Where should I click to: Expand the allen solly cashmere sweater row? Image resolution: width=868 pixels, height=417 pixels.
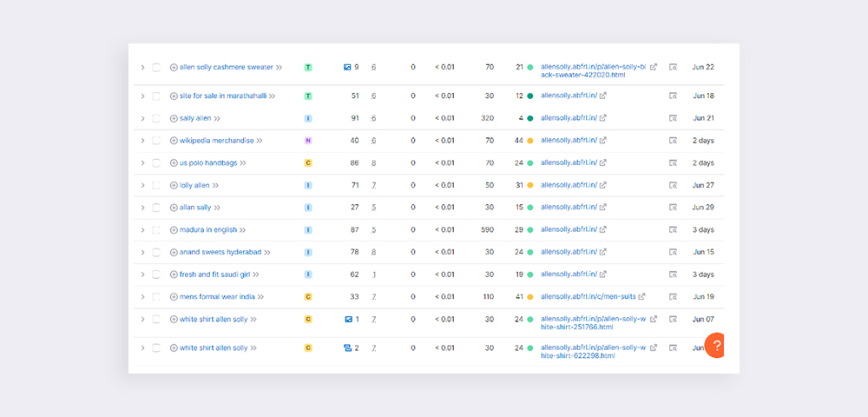[142, 67]
